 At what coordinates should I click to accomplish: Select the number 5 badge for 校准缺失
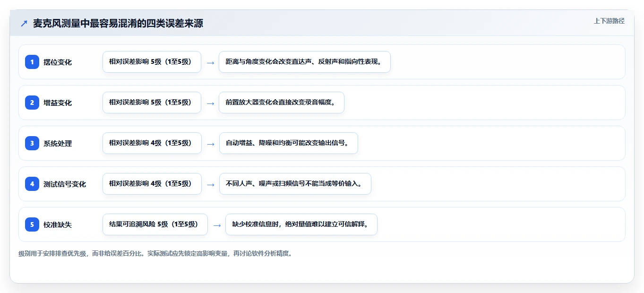pos(32,224)
